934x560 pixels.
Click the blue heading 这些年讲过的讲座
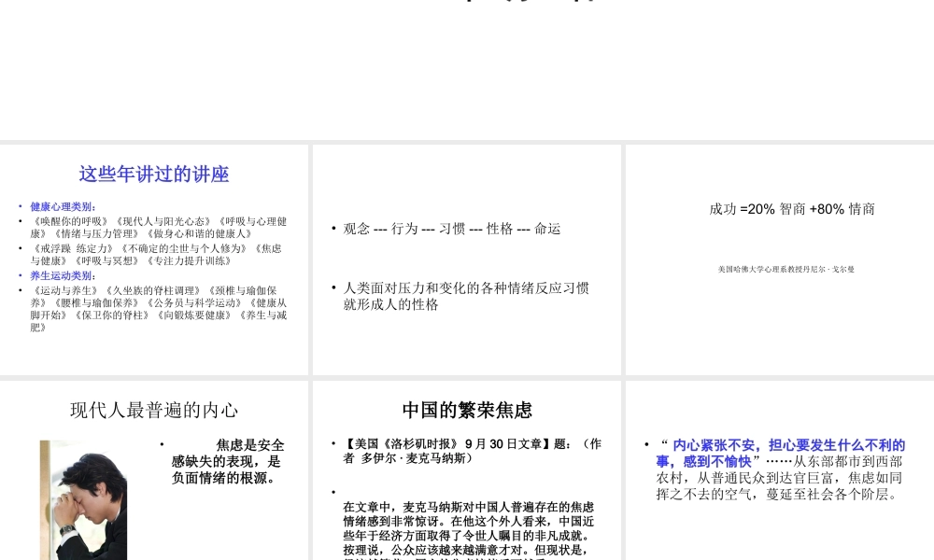[x=153, y=174]
